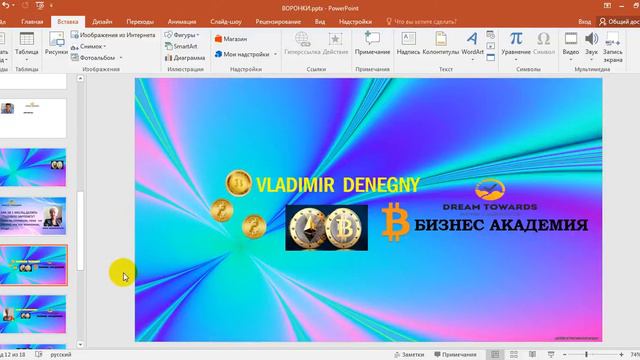
Task: Click the Общий доступ share button
Action: pos(619,22)
